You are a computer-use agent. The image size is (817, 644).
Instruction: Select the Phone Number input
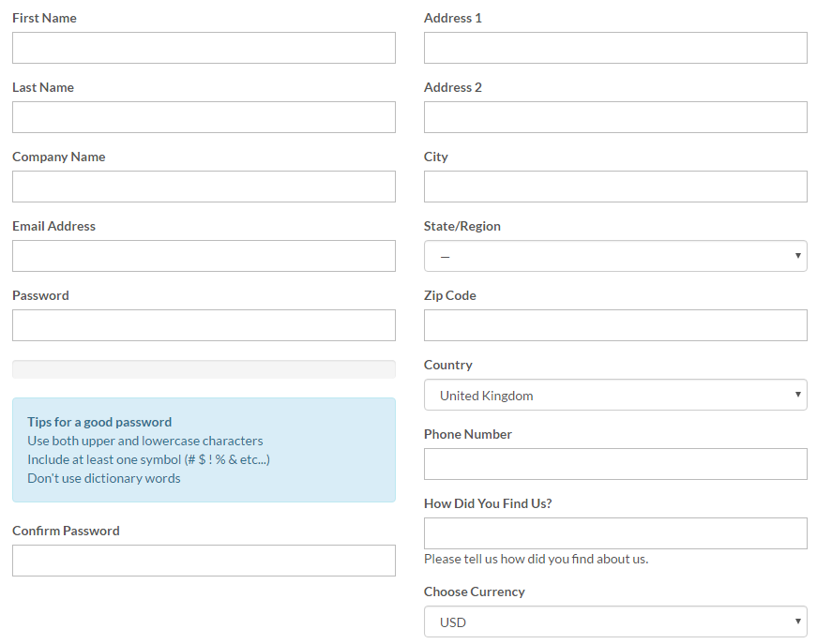tap(615, 464)
